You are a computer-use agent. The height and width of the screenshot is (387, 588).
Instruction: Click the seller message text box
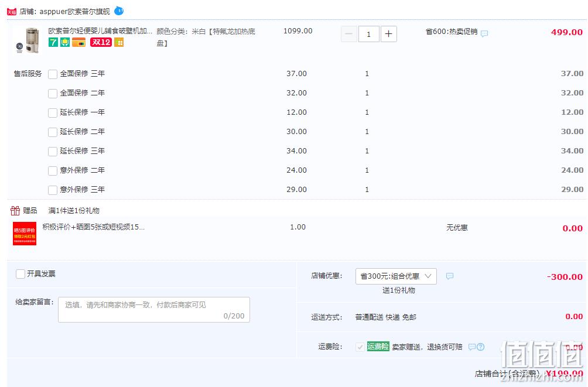point(154,310)
